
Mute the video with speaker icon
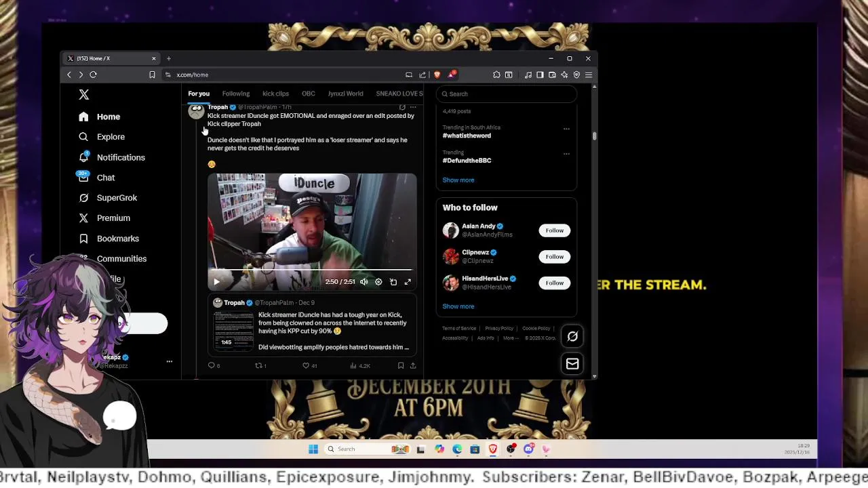pyautogui.click(x=364, y=282)
